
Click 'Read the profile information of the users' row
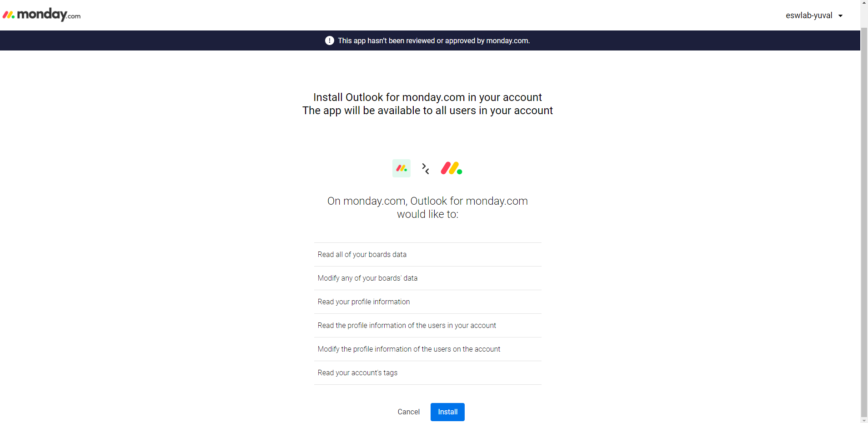(x=427, y=326)
